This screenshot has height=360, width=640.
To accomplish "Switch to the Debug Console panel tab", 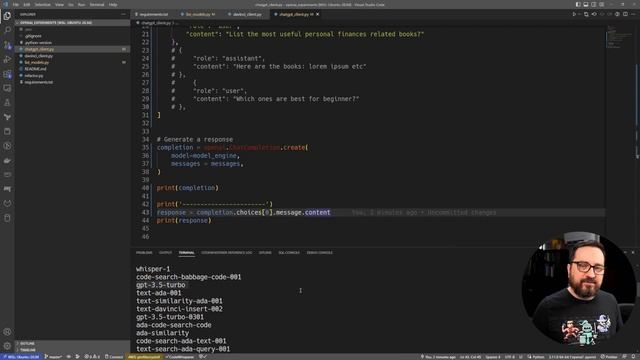I will (x=320, y=253).
